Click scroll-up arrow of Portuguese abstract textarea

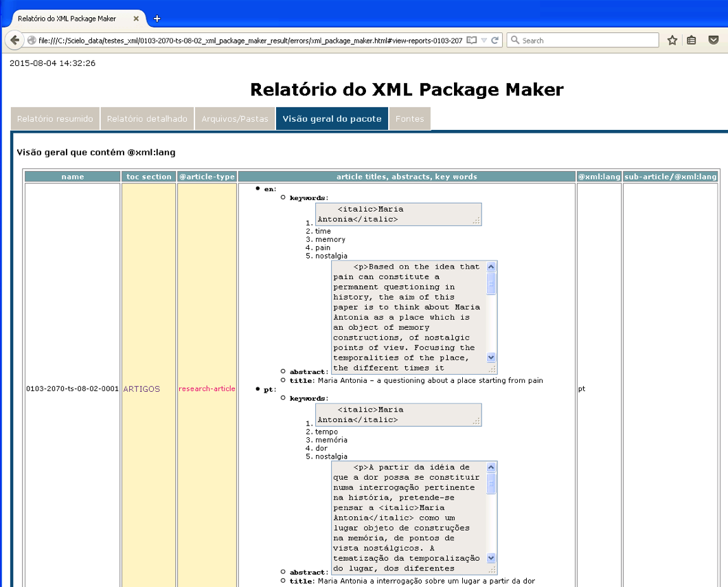point(491,467)
